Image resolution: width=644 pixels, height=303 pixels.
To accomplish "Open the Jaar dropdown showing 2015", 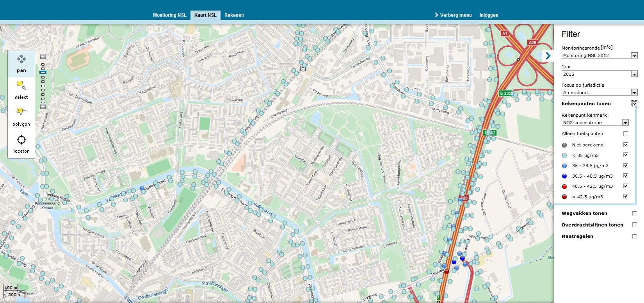I will point(600,74).
